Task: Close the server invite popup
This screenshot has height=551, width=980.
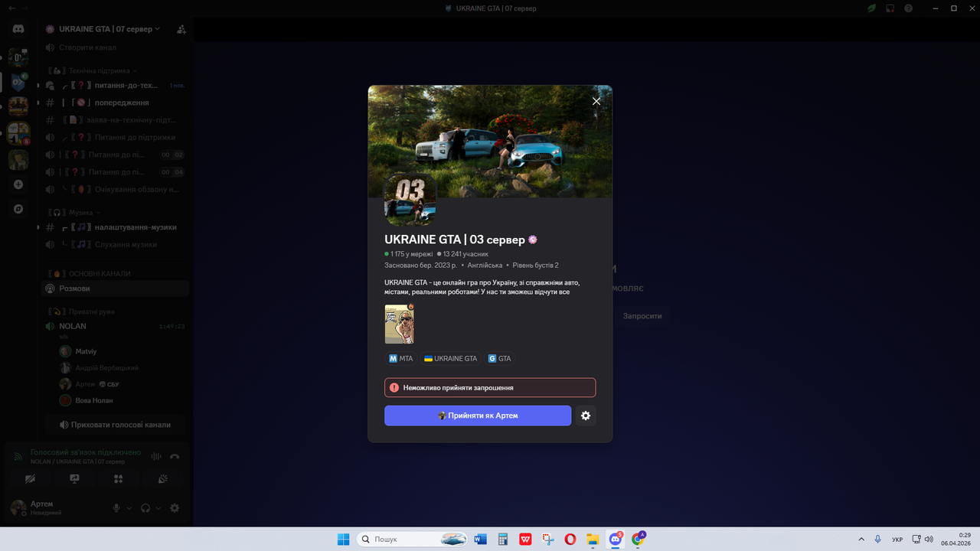Action: [x=596, y=101]
